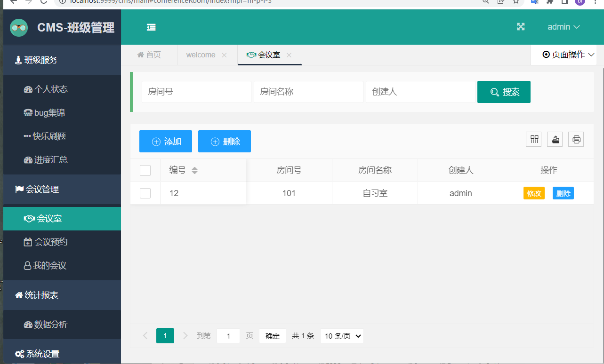Check the checkbox for row 编号 12
This screenshot has width=604, height=364.
pyautogui.click(x=145, y=193)
